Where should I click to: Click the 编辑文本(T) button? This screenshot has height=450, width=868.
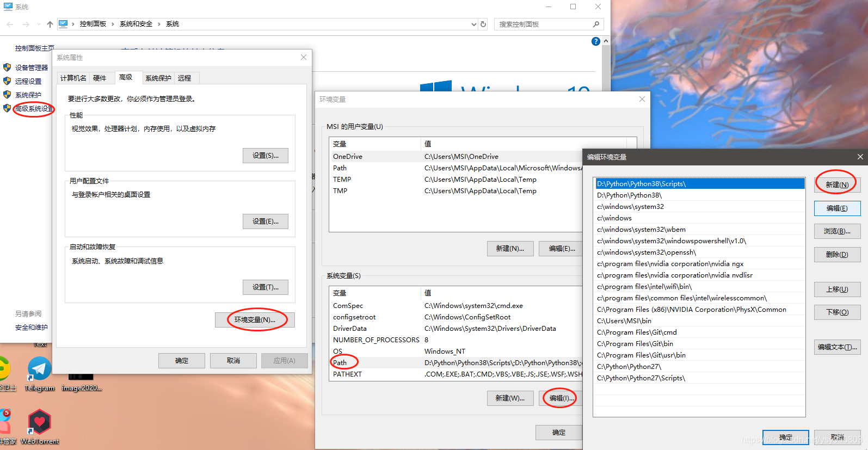click(x=837, y=347)
